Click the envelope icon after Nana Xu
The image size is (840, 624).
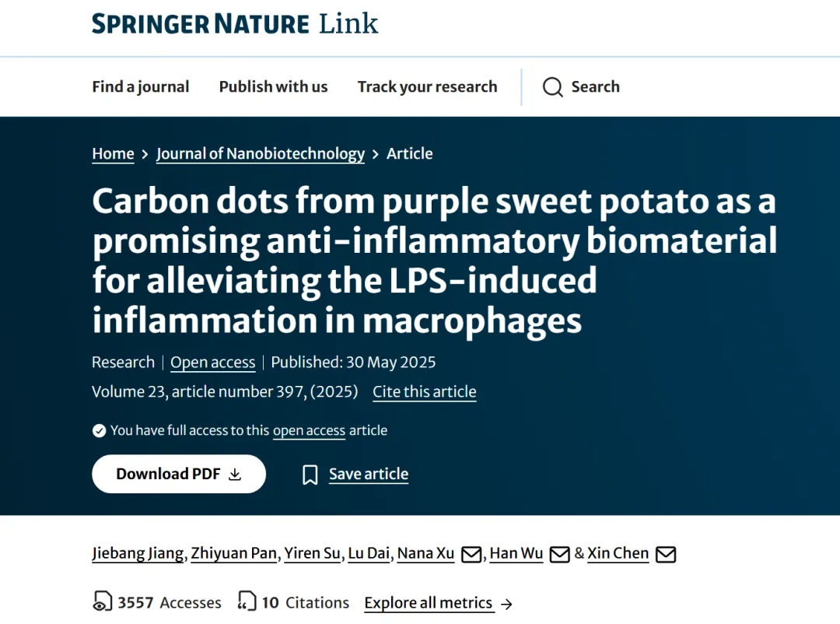pyautogui.click(x=471, y=555)
